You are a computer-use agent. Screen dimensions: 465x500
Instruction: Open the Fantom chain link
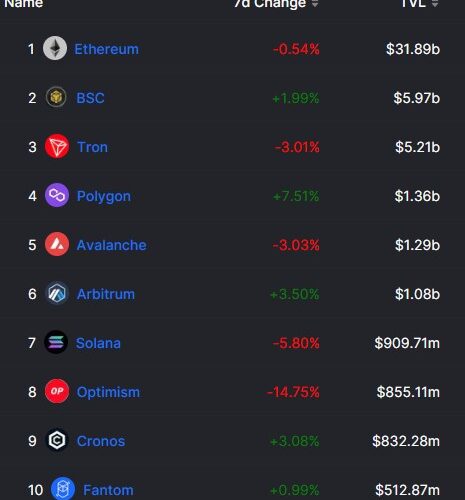[x=108, y=490]
